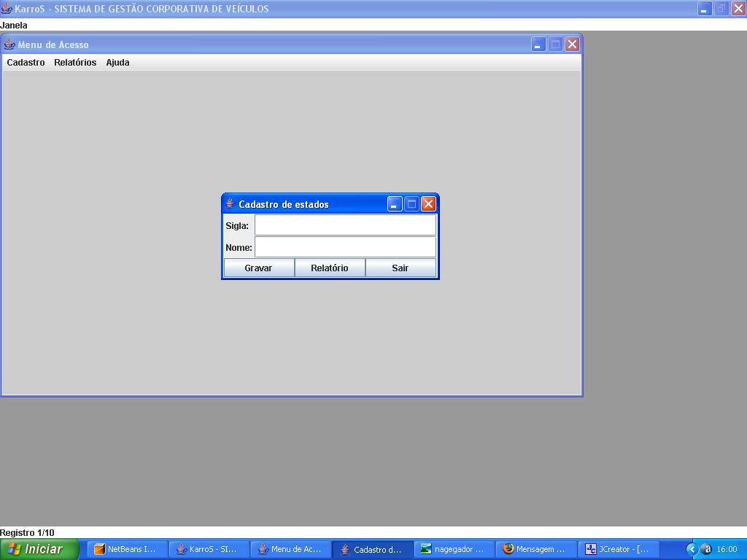Switch to NetBeans IDE in taskbar

[x=127, y=549]
